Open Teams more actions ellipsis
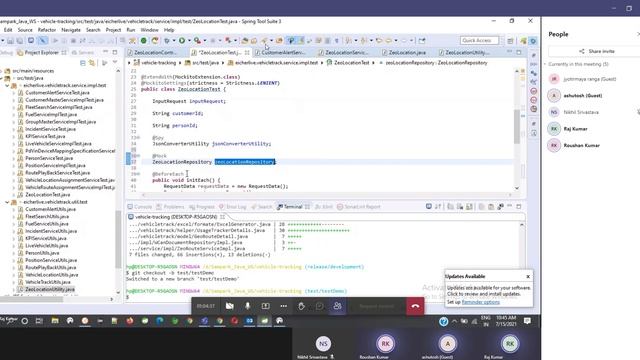Image resolution: width=640 pixels, height=360 pixels. [x=284, y=306]
